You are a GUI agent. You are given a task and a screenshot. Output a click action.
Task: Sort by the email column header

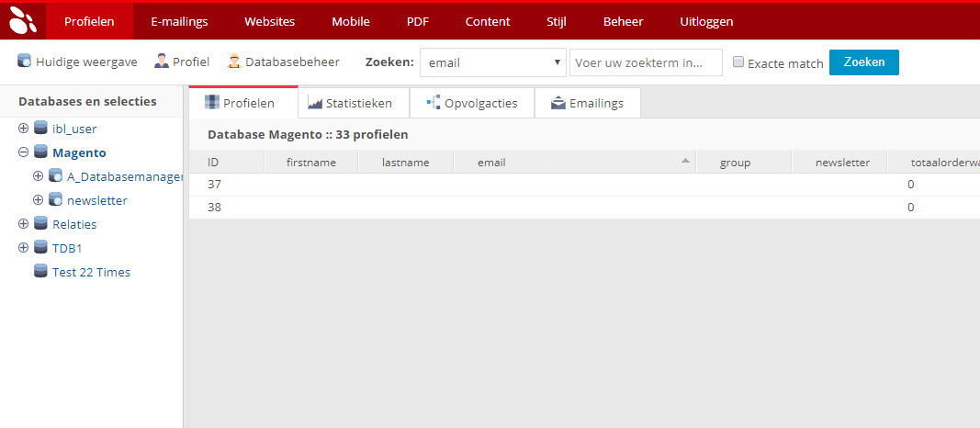491,163
